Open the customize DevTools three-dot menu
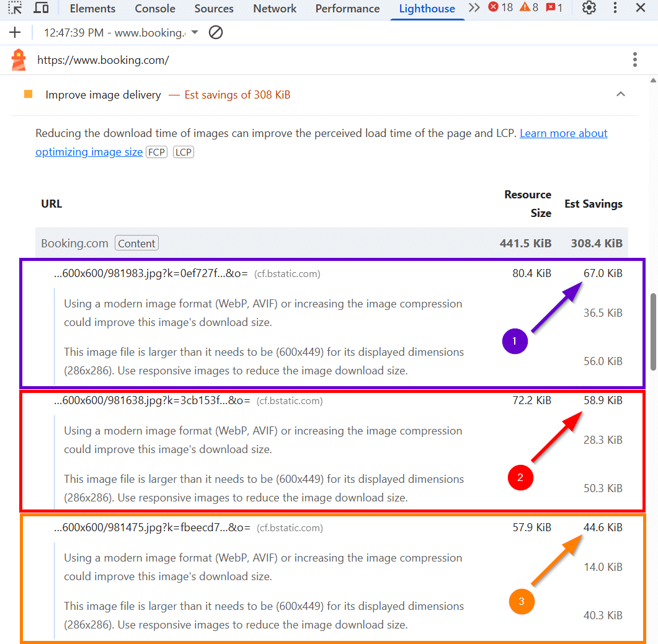The image size is (658, 644). 615,8
